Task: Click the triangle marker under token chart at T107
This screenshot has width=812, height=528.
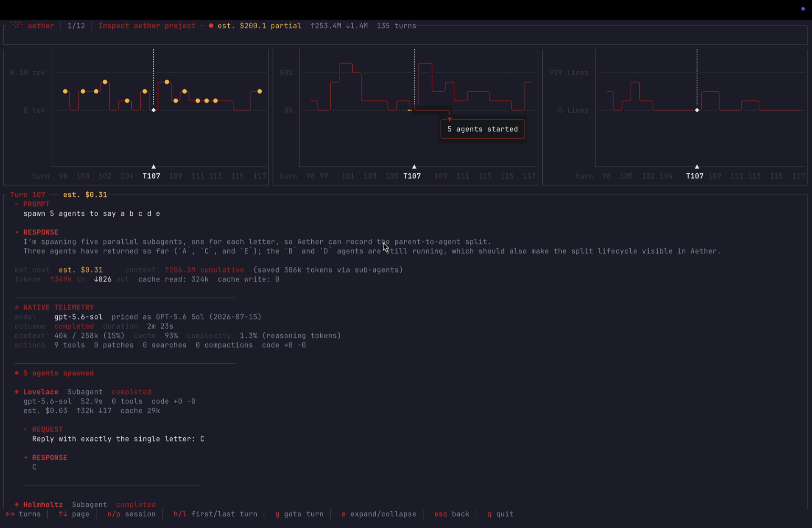Action: 153,167
